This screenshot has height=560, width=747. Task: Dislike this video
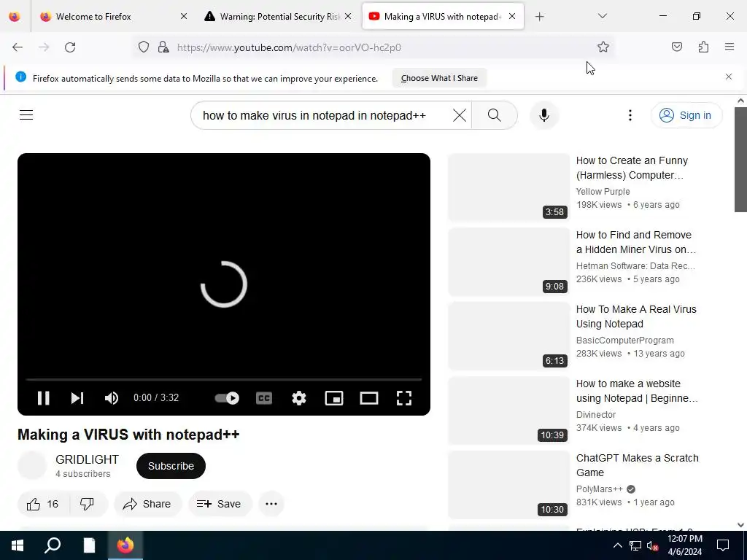[88, 504]
